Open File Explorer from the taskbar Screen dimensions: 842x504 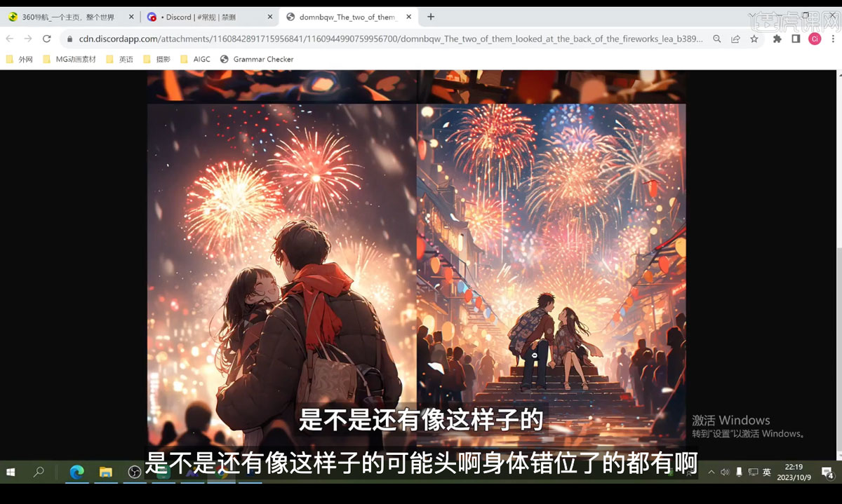tap(105, 472)
